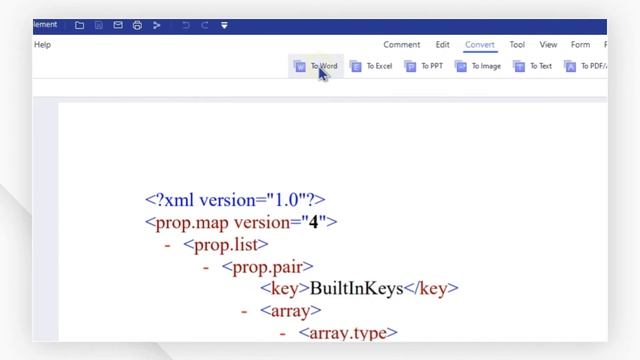Click the <prop.pair> line in document
The width and height of the screenshot is (640, 360).
[x=267, y=267]
